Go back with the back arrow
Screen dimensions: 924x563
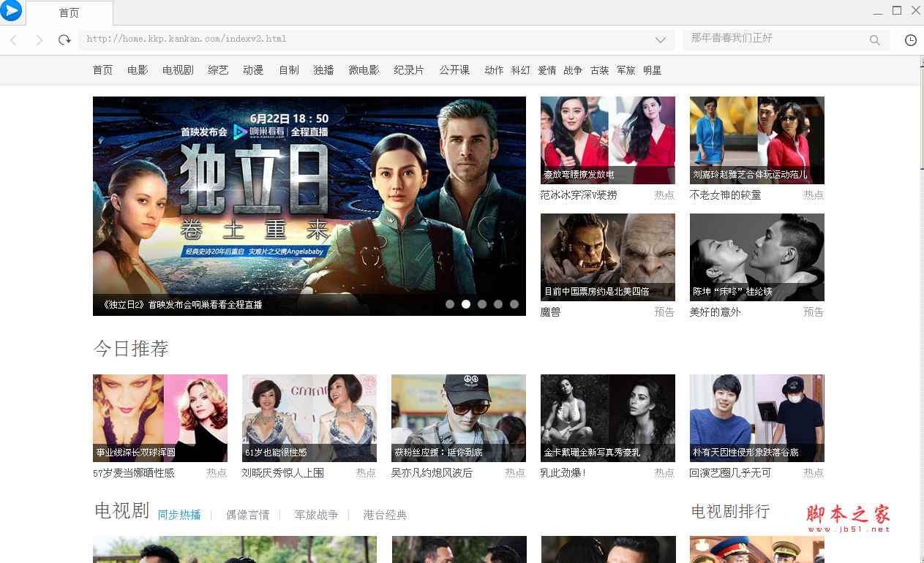tap(14, 40)
